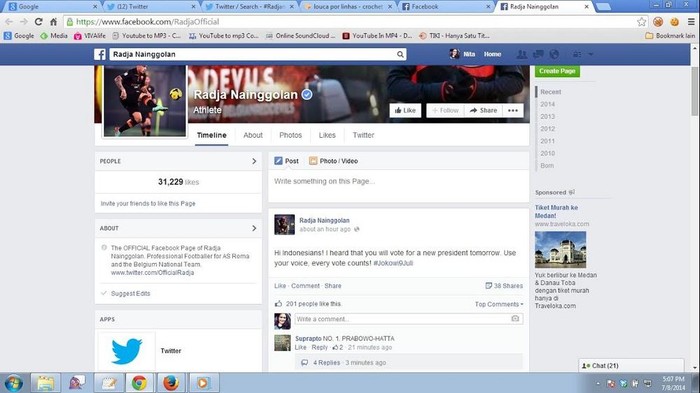Open the Likes tab
The height and width of the screenshot is (393, 700).
point(327,135)
